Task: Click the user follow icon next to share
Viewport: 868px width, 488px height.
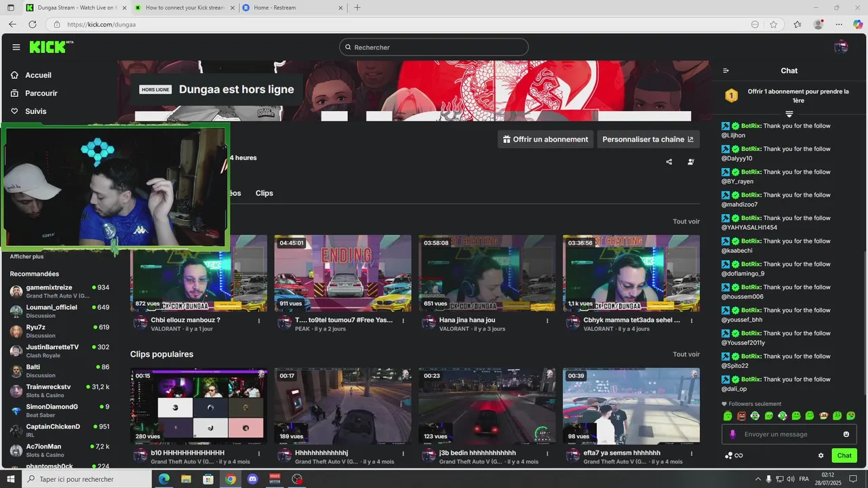Action: [690, 162]
